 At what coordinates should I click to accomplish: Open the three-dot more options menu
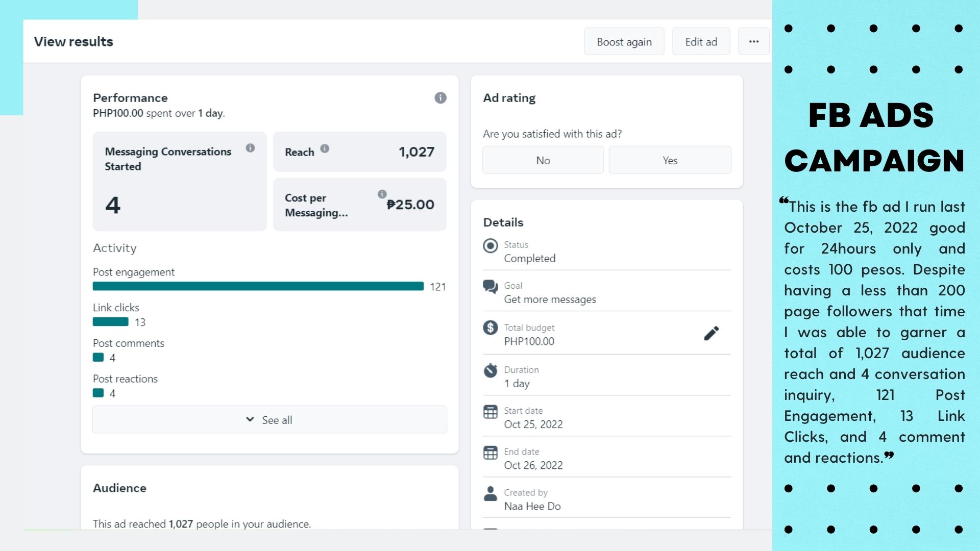[x=753, y=42]
